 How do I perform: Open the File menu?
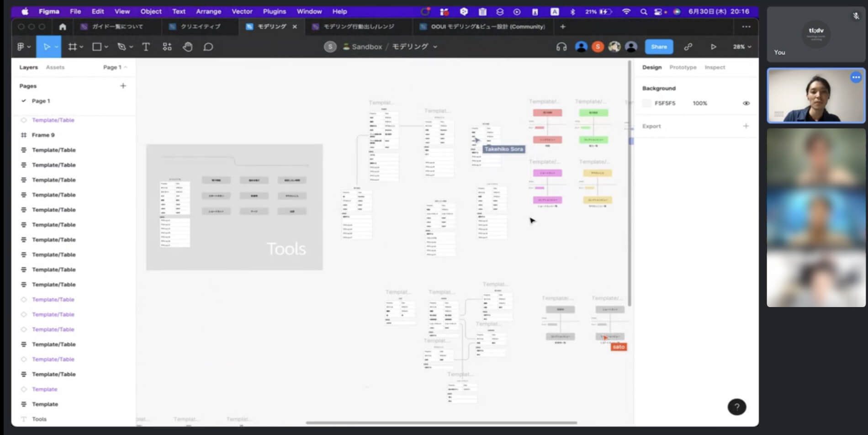point(75,11)
